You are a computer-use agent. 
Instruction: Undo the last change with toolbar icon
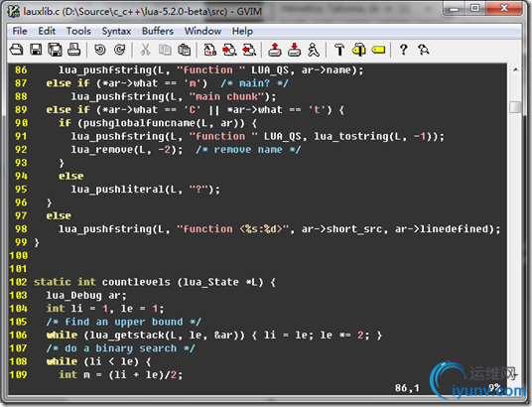point(99,50)
